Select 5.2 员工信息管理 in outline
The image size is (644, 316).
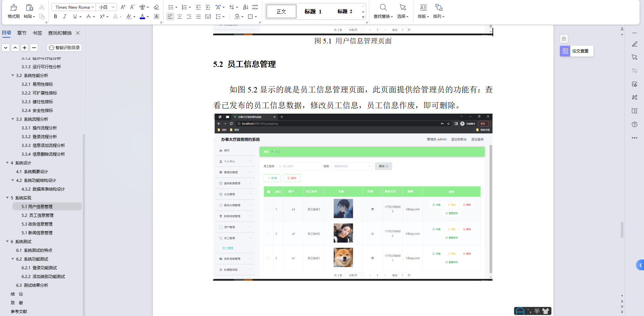[37, 215]
